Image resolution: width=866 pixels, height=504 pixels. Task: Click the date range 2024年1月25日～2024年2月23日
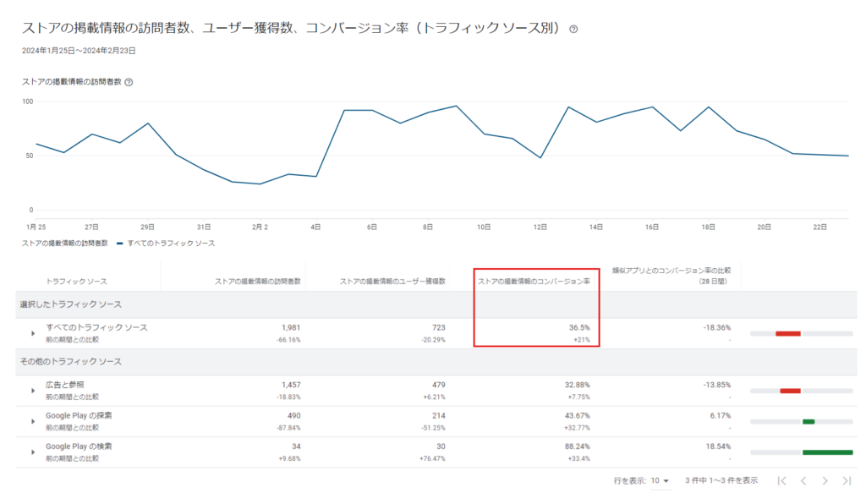[79, 51]
